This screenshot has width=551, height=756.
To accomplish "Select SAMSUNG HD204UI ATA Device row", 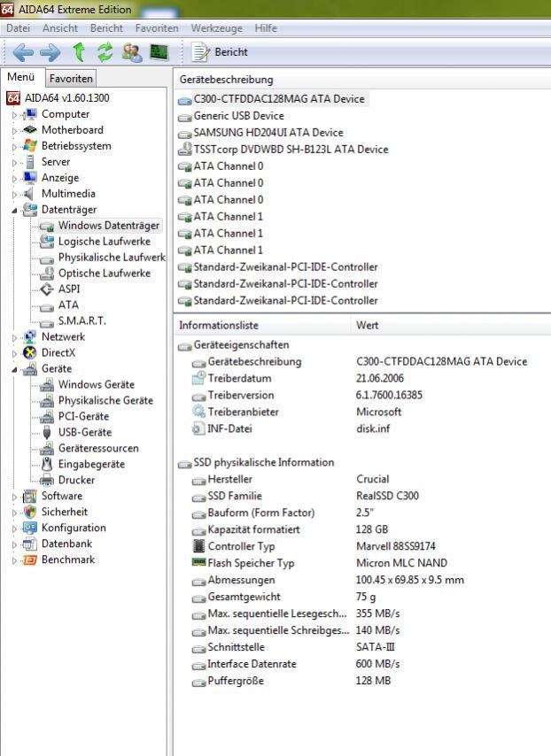I will pos(261,133).
